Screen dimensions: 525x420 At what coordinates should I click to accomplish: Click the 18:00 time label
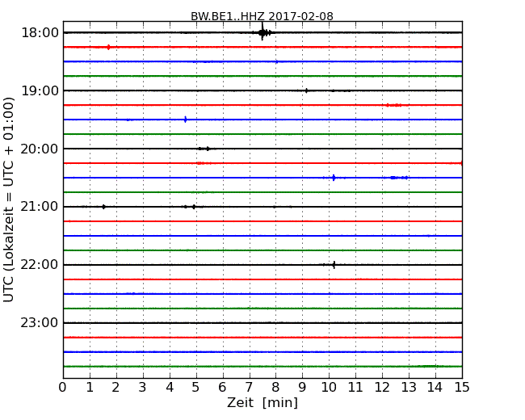point(40,33)
